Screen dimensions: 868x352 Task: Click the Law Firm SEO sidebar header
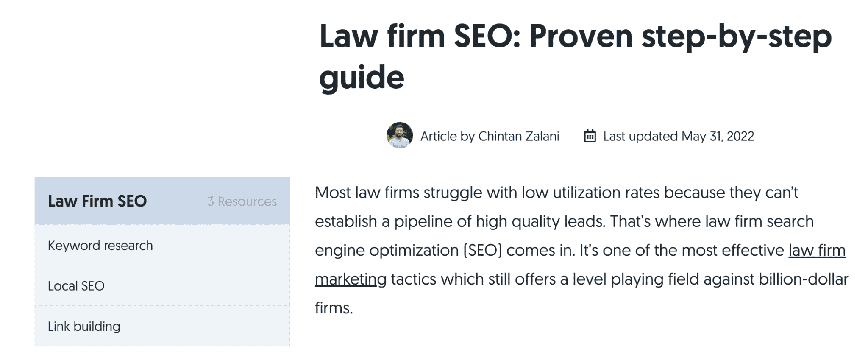pyautogui.click(x=162, y=201)
